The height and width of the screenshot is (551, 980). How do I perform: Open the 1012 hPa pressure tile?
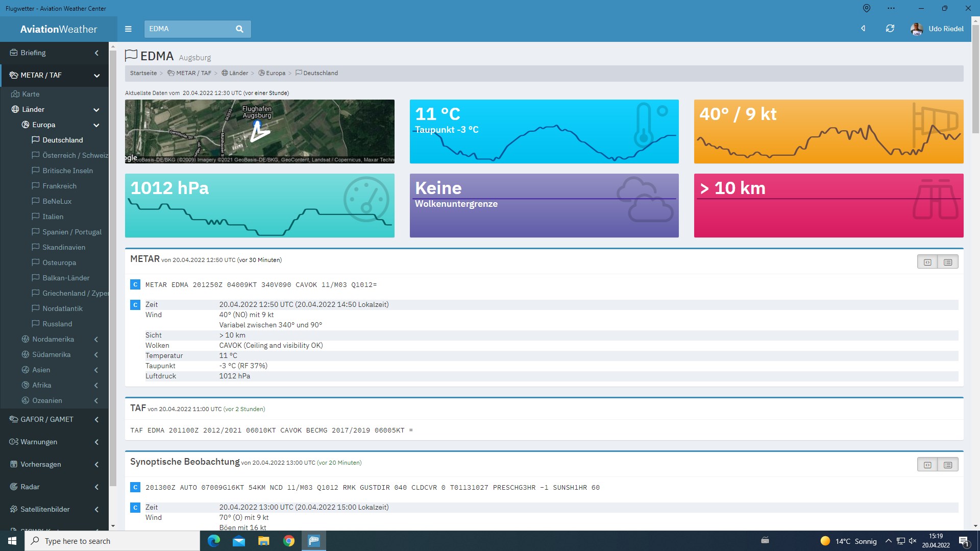pos(260,205)
